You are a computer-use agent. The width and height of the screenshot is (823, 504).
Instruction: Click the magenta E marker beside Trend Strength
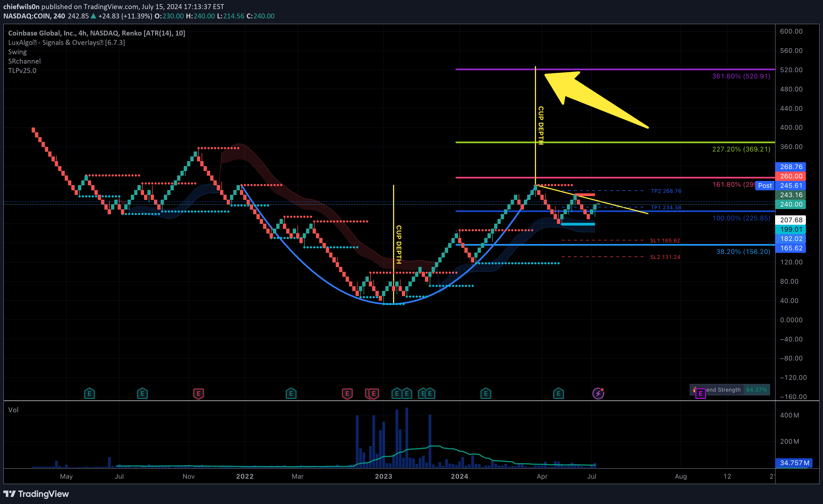[700, 394]
